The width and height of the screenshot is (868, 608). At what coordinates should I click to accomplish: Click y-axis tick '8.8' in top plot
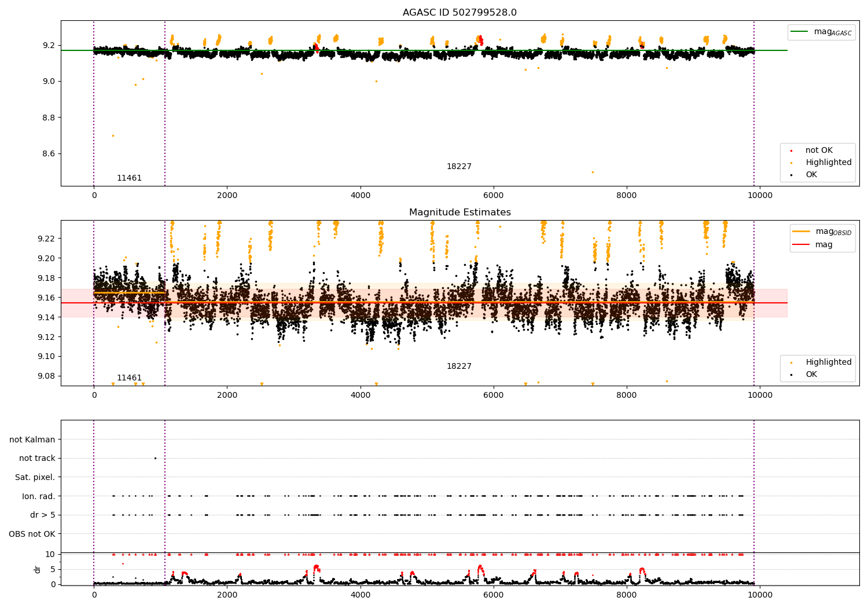tap(49, 118)
